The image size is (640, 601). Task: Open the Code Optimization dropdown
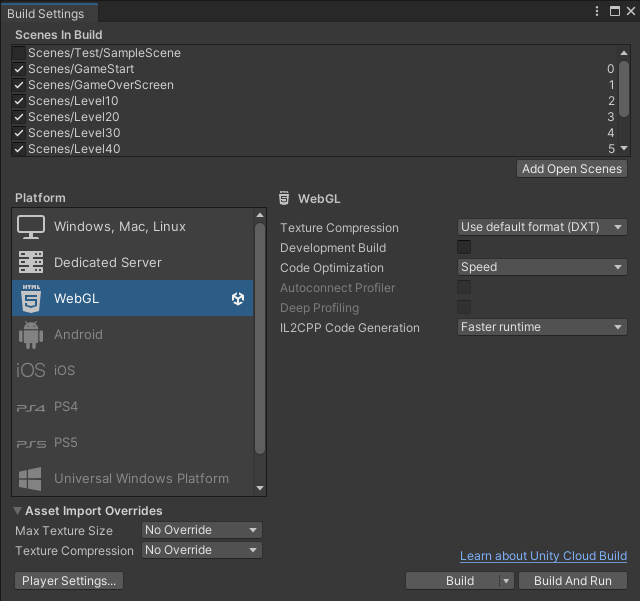(542, 267)
